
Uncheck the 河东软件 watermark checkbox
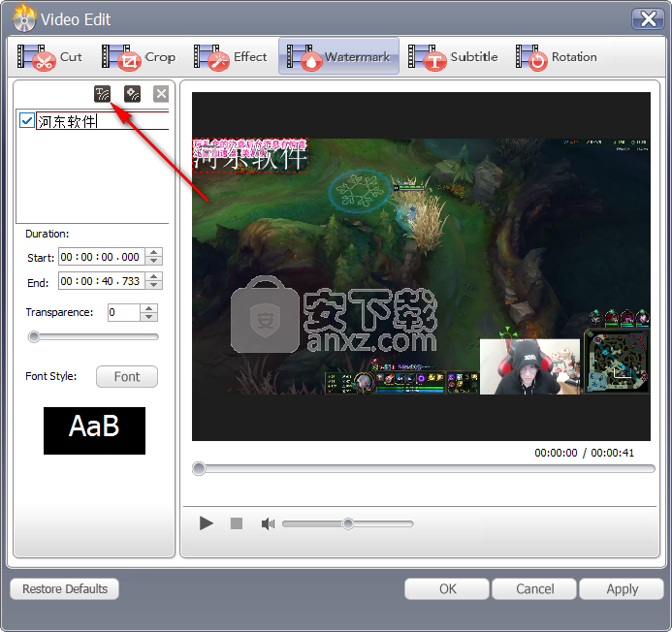[x=27, y=121]
